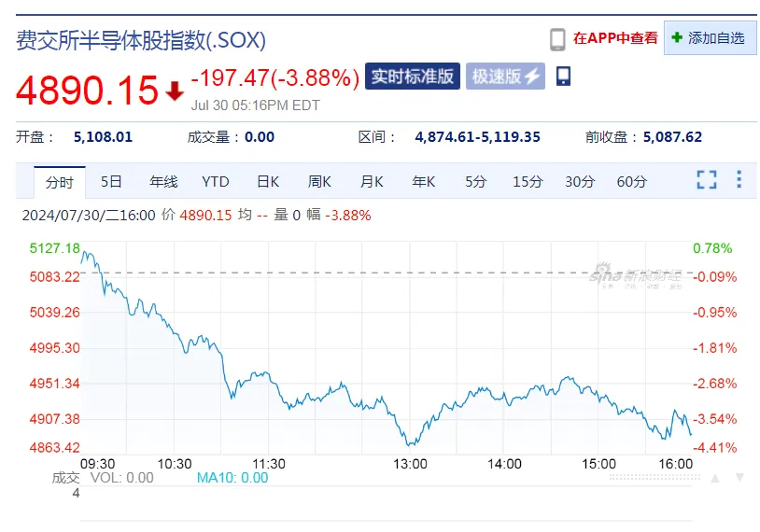Open the three-dot chart options menu
760x532 pixels.
739,180
